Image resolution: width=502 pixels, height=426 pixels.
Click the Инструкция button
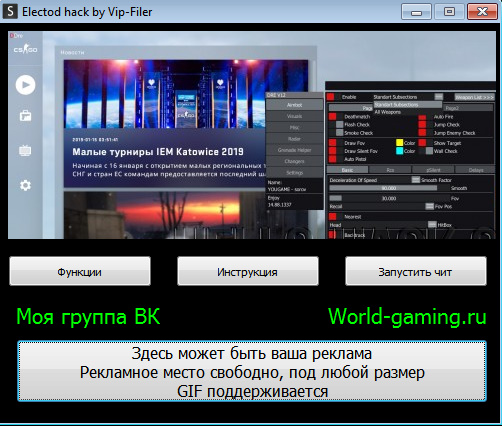[248, 271]
